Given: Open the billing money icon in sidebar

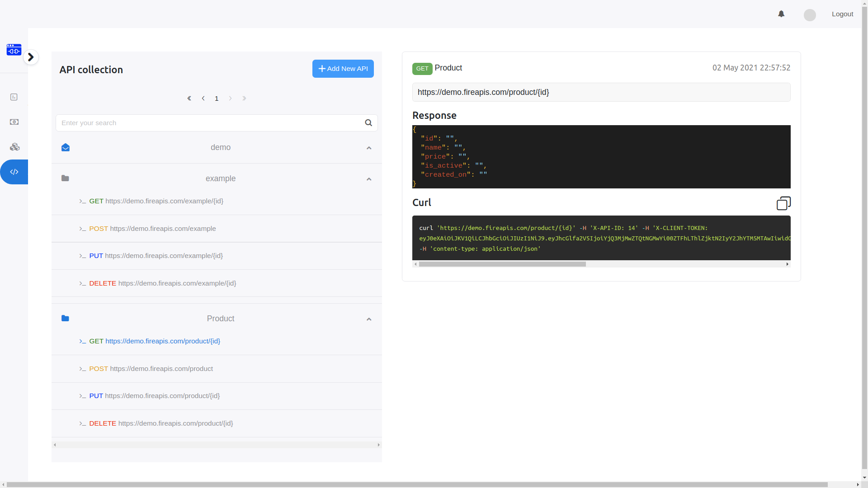Looking at the screenshot, I should [14, 122].
